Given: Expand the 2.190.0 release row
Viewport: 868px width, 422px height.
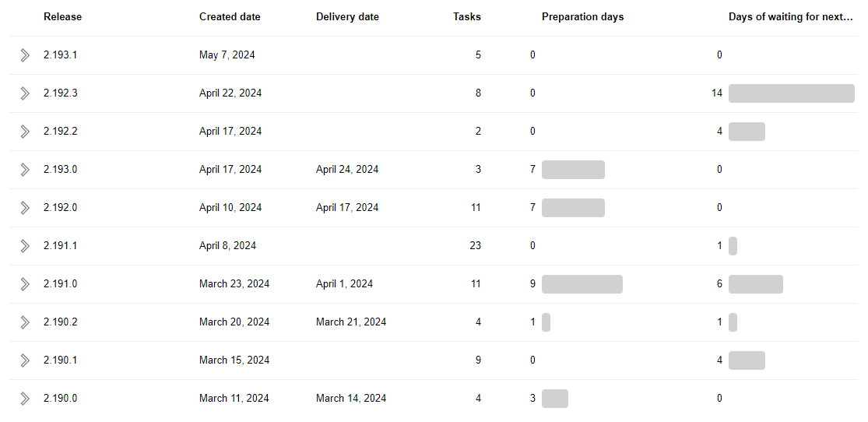Looking at the screenshot, I should tap(25, 399).
